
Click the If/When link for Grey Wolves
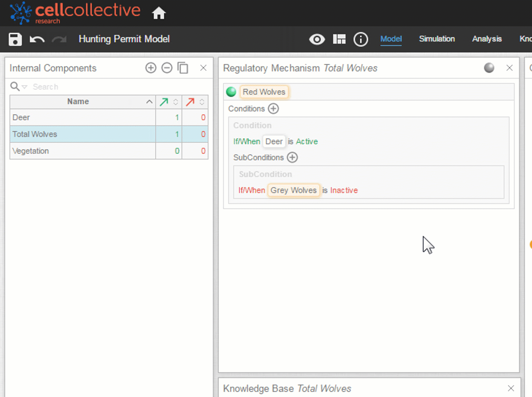(251, 190)
